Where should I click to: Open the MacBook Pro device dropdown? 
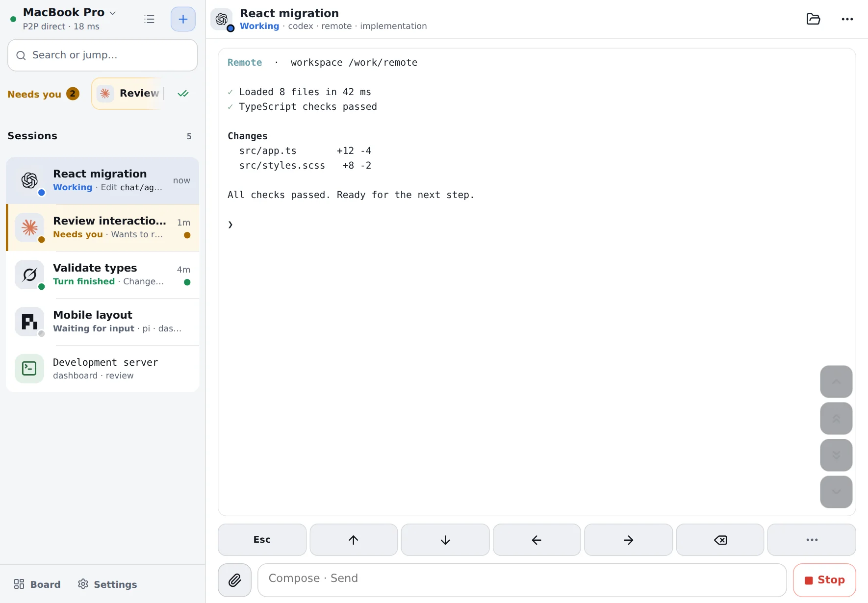tap(69, 12)
